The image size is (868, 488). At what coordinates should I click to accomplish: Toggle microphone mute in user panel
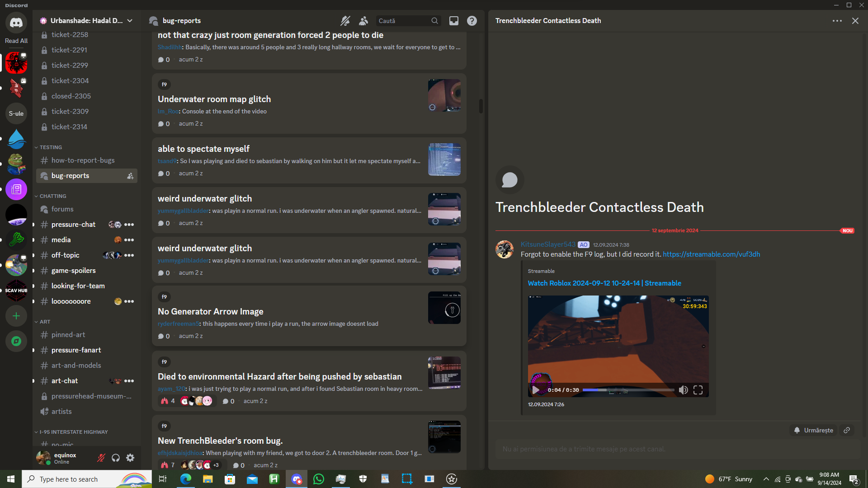[x=101, y=458]
